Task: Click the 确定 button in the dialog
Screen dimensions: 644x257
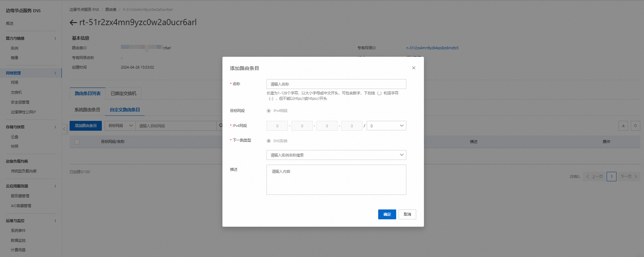Action: click(387, 214)
